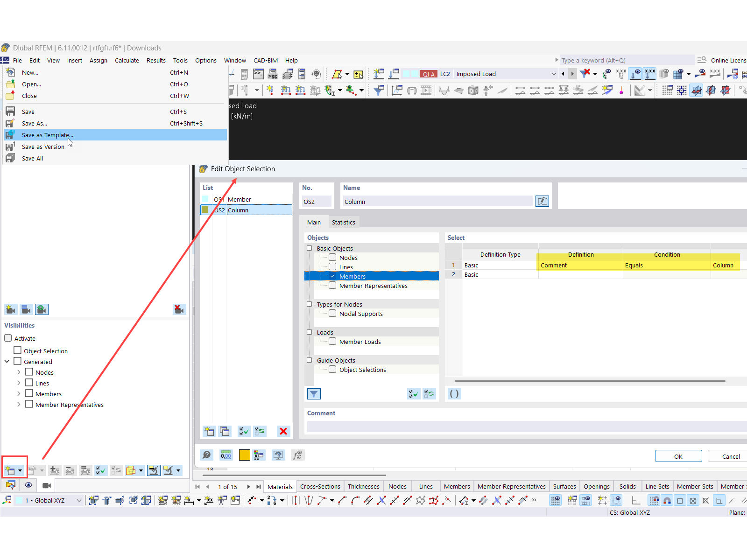Click the first camera view icon above Visibilities
The image size is (747, 560).
click(x=11, y=309)
